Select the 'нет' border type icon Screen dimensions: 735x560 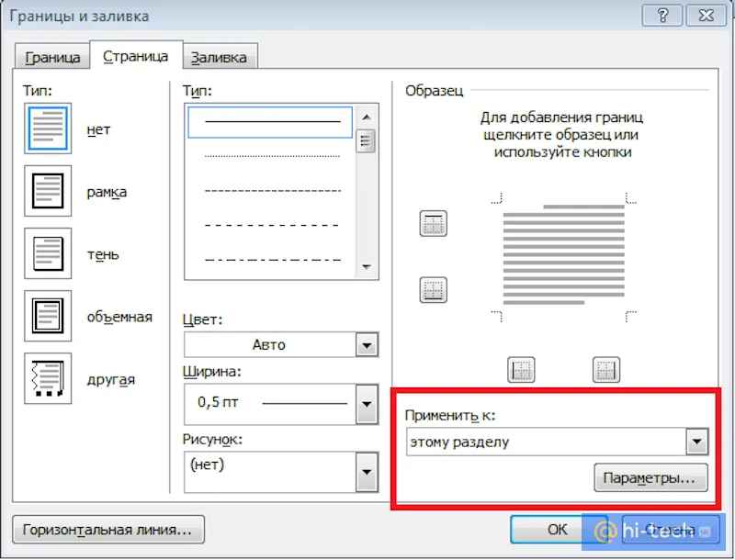pos(48,129)
